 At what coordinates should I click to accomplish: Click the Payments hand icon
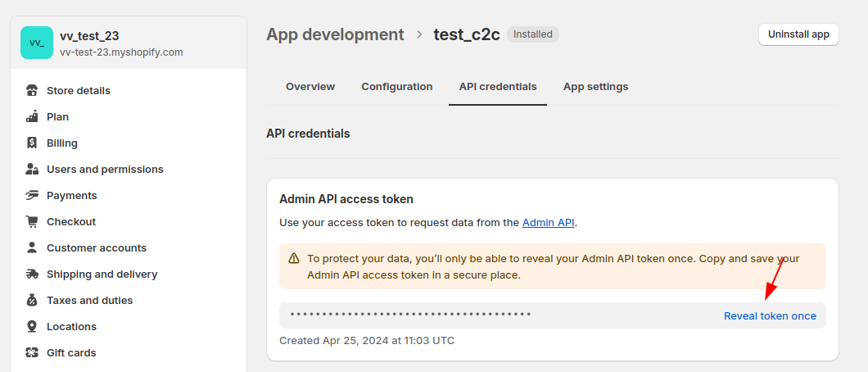coord(32,195)
